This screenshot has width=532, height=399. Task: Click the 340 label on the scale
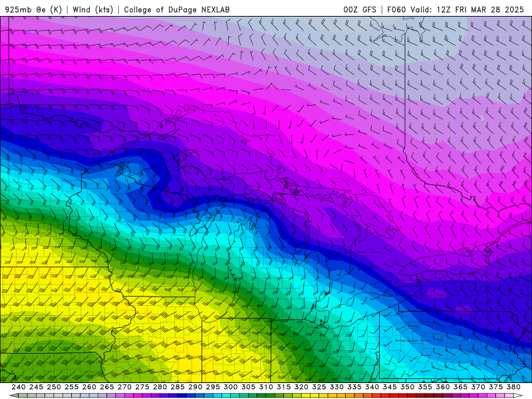[372, 387]
